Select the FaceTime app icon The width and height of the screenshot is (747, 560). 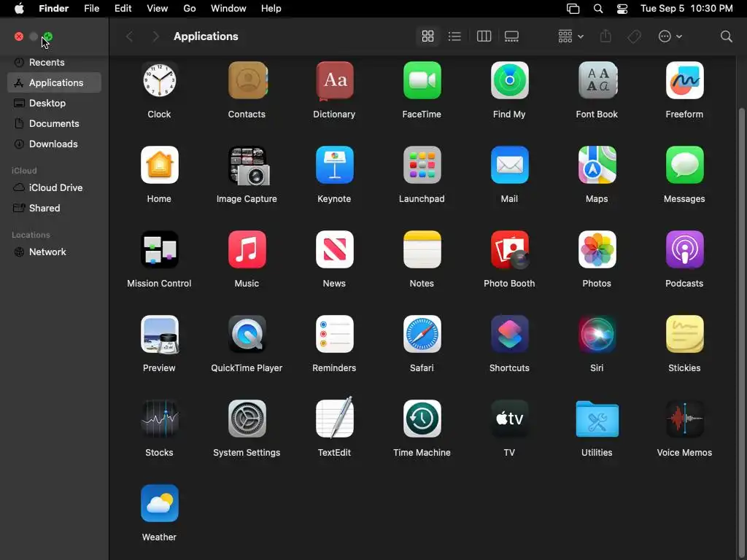tap(422, 80)
